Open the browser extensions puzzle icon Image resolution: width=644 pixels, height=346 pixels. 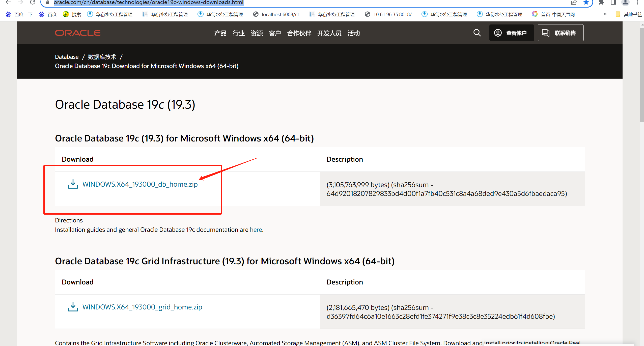click(x=601, y=3)
